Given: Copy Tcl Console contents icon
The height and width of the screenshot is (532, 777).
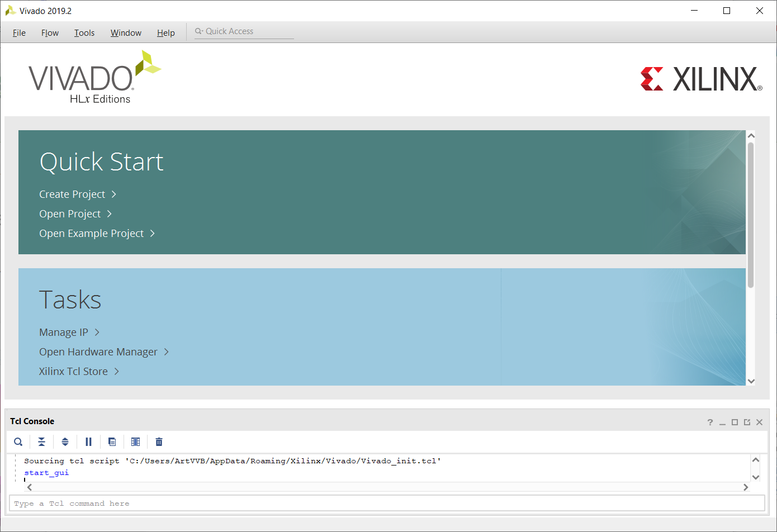Looking at the screenshot, I should tap(112, 442).
